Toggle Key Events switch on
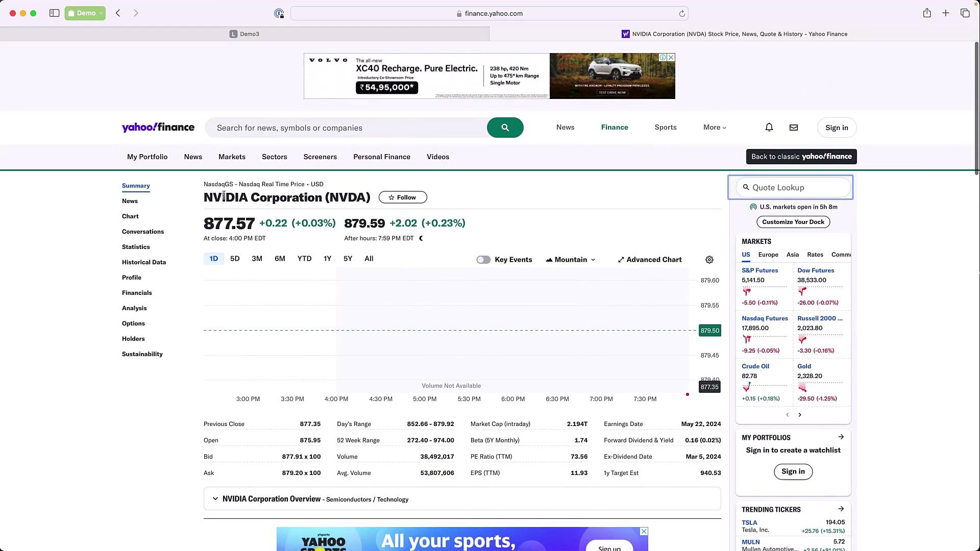Image resolution: width=980 pixels, height=551 pixels. pos(483,260)
